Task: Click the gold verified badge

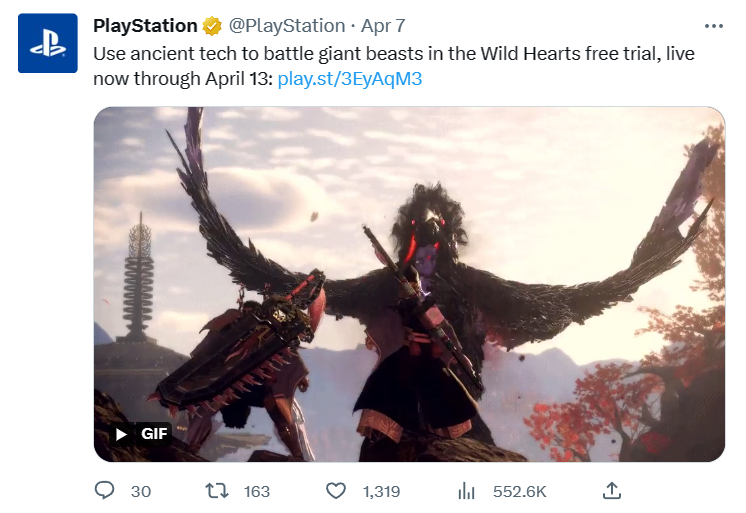Action: tap(212, 26)
